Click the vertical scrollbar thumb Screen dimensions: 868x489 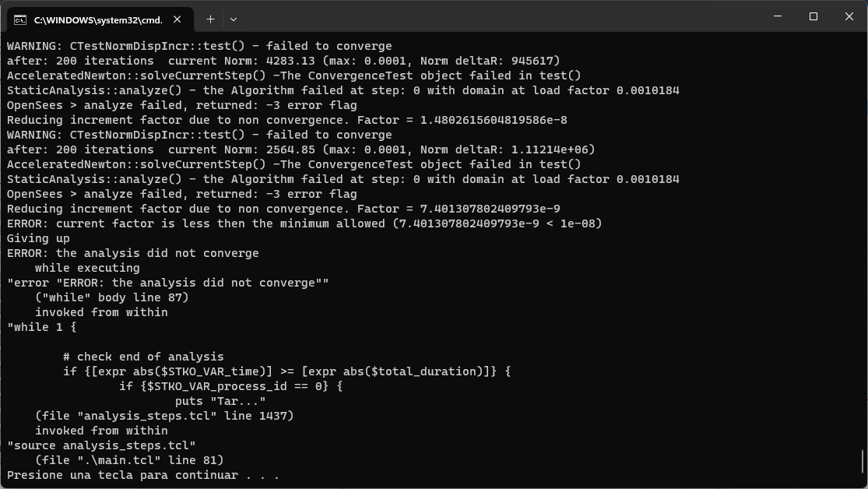pos(863,461)
